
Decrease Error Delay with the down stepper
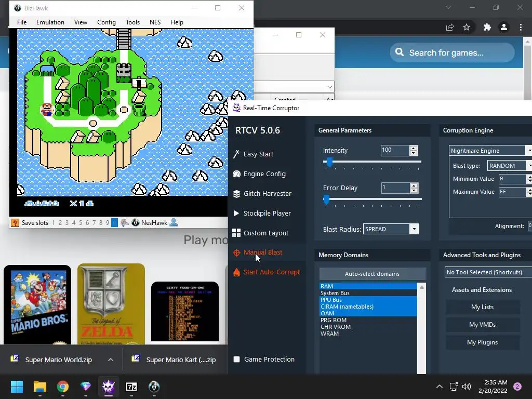(414, 190)
